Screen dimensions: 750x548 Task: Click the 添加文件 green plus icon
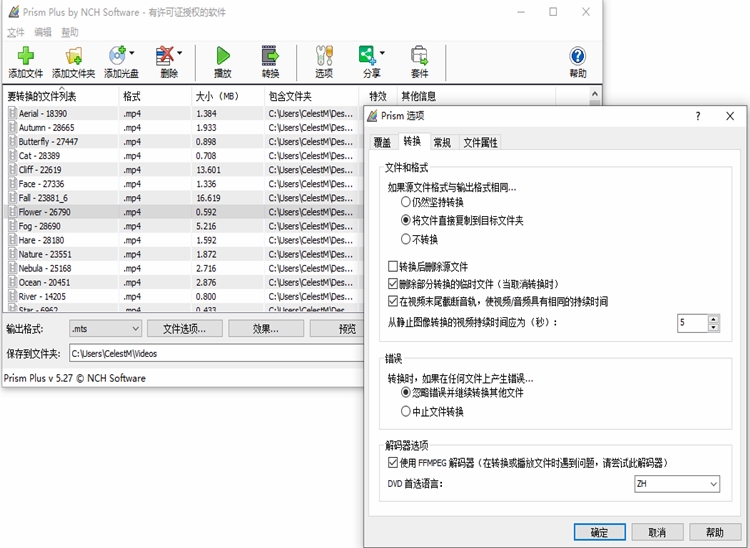click(26, 56)
